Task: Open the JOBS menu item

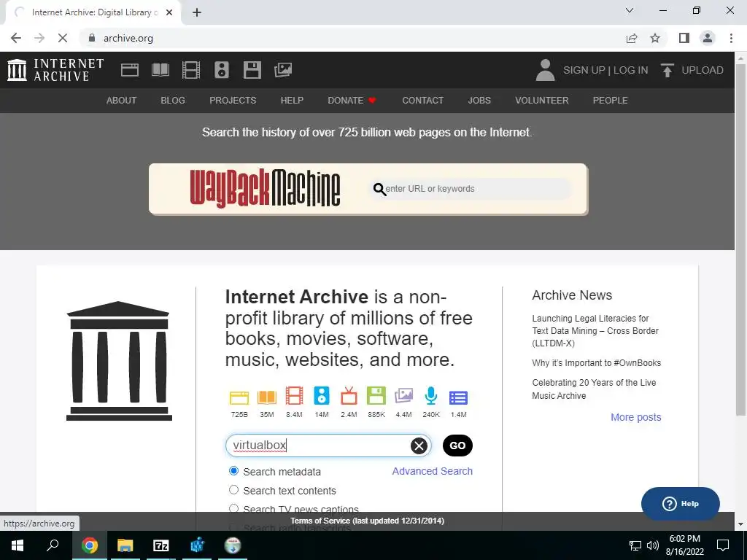Action: 479,101
